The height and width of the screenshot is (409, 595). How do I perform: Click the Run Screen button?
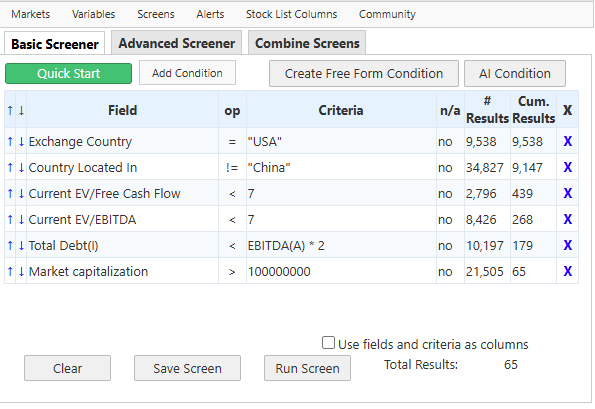[307, 368]
